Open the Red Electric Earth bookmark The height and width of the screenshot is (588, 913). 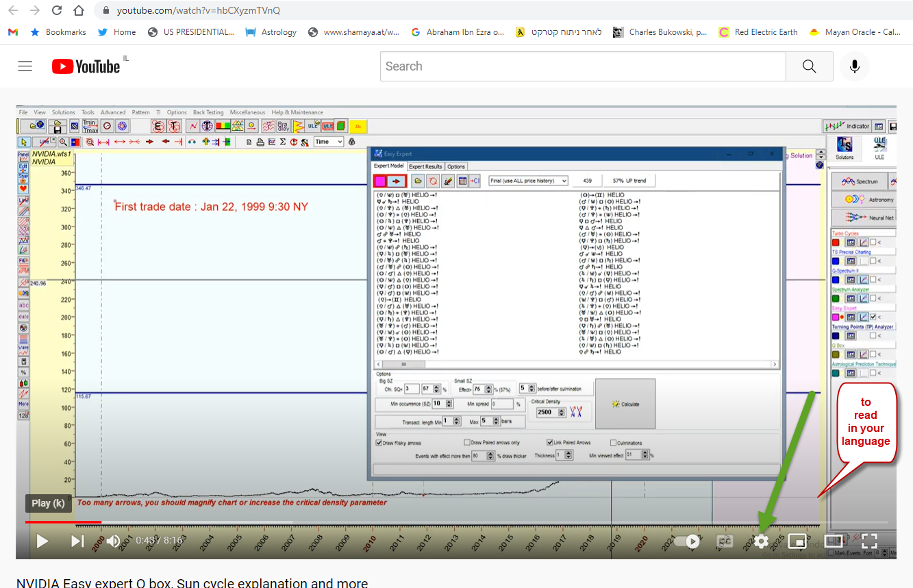758,32
